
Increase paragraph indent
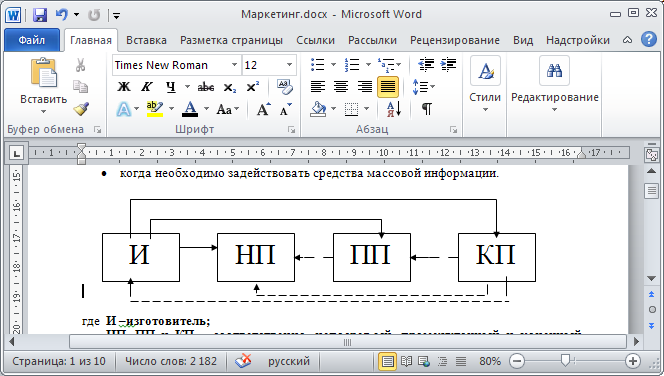point(448,65)
